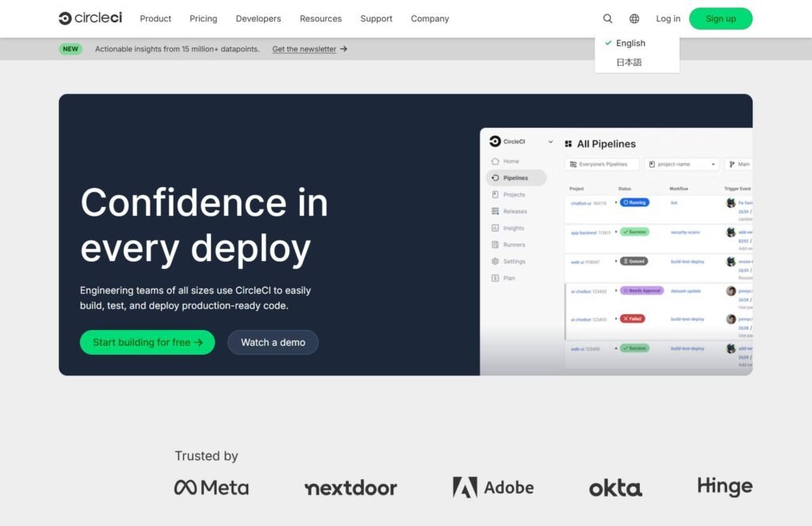
Task: Click the security-scans workflow link
Action: [x=685, y=232]
